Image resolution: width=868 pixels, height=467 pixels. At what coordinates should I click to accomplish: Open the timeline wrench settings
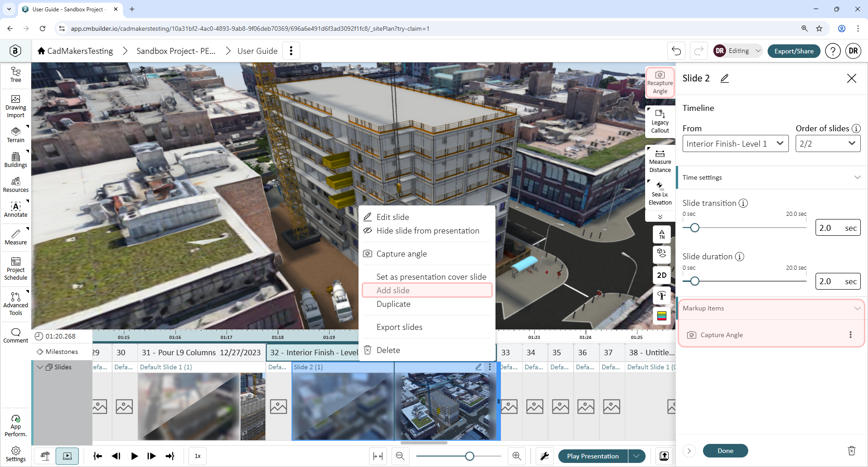544,456
